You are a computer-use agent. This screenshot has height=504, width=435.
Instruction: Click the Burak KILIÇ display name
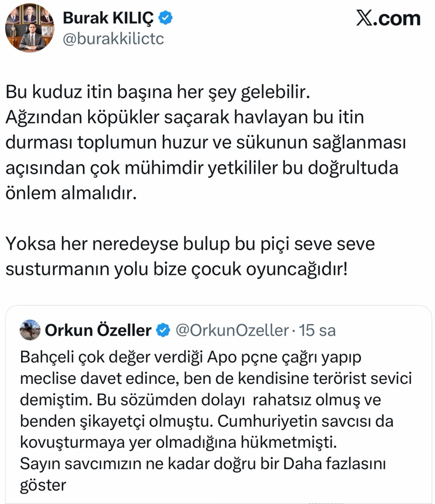coord(109,18)
